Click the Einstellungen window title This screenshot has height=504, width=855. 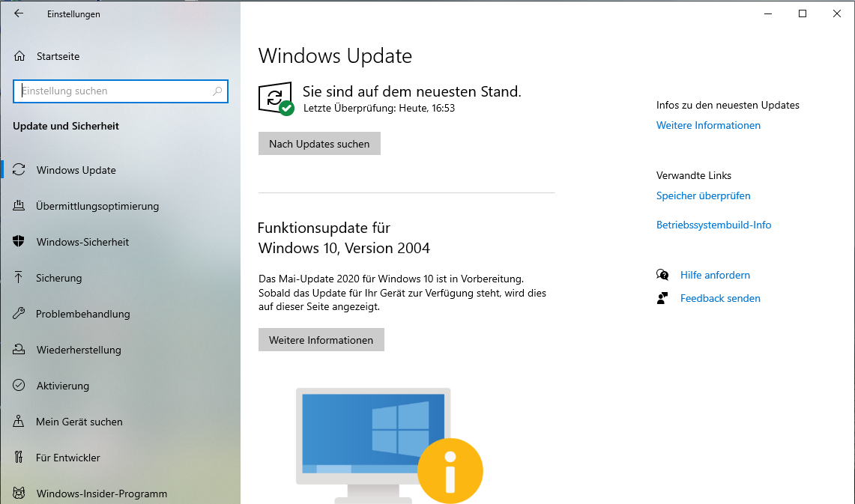pyautogui.click(x=73, y=14)
